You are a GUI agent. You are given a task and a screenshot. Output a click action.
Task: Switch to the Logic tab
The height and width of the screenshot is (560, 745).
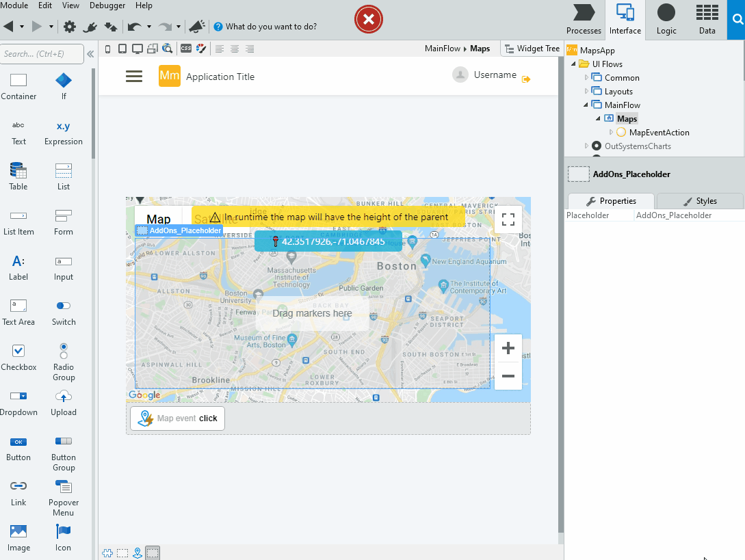click(x=666, y=19)
